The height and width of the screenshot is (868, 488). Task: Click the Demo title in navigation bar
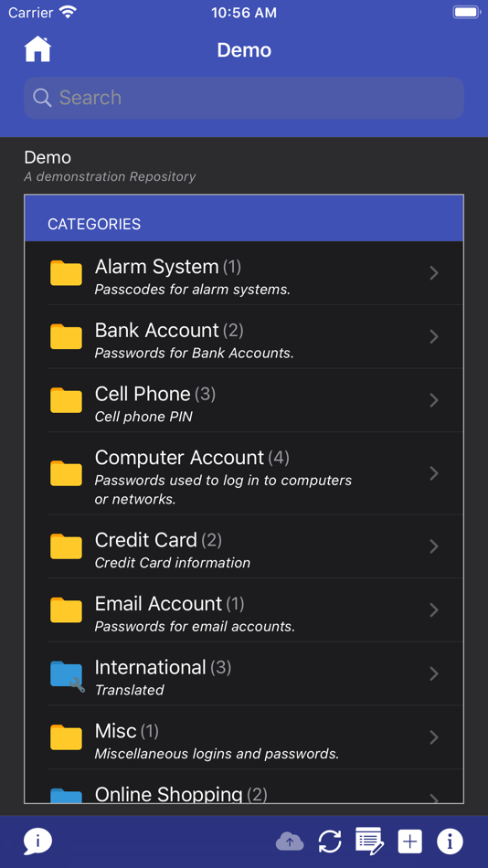[244, 50]
